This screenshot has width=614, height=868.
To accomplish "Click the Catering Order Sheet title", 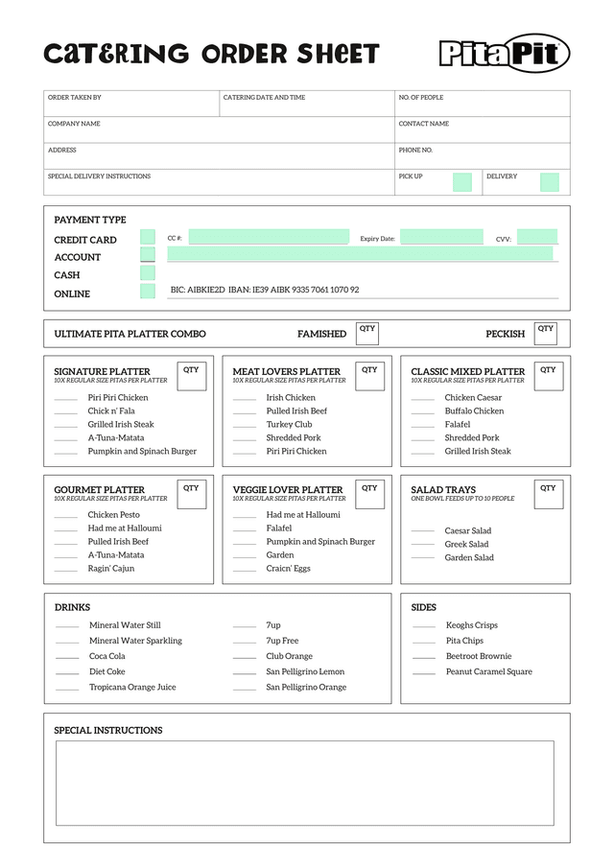I will coord(211,53).
